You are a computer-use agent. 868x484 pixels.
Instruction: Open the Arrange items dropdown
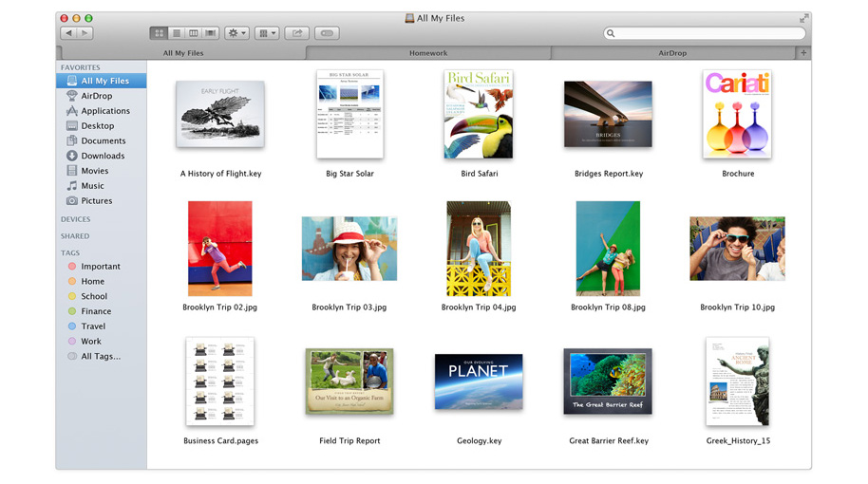click(267, 33)
